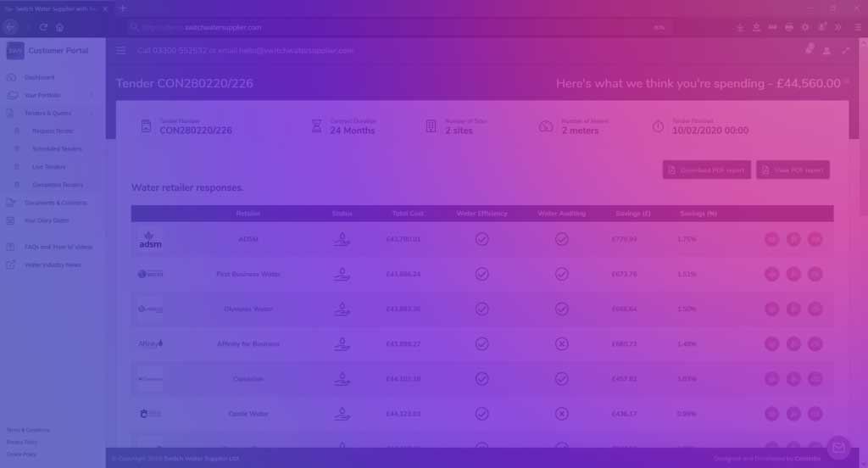Toggle the sidebar hamburger menu icon
The height and width of the screenshot is (468, 868).
pos(120,50)
